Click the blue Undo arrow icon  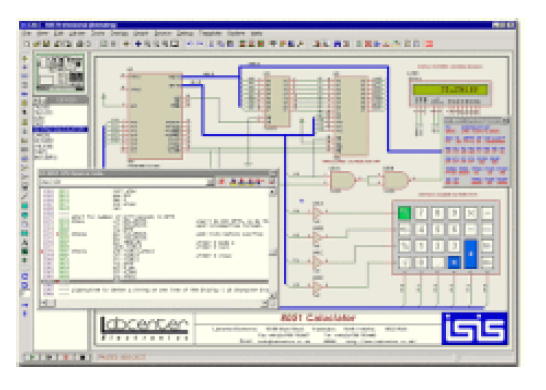point(189,44)
